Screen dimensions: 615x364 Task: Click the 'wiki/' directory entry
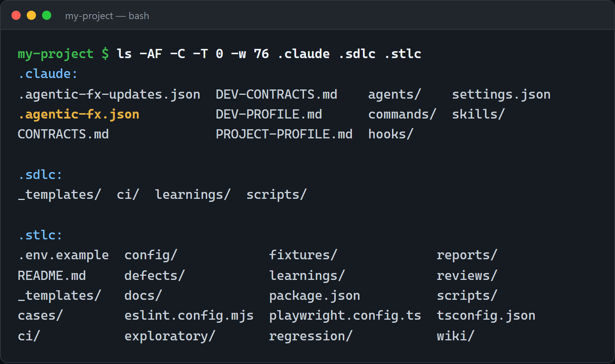455,336
